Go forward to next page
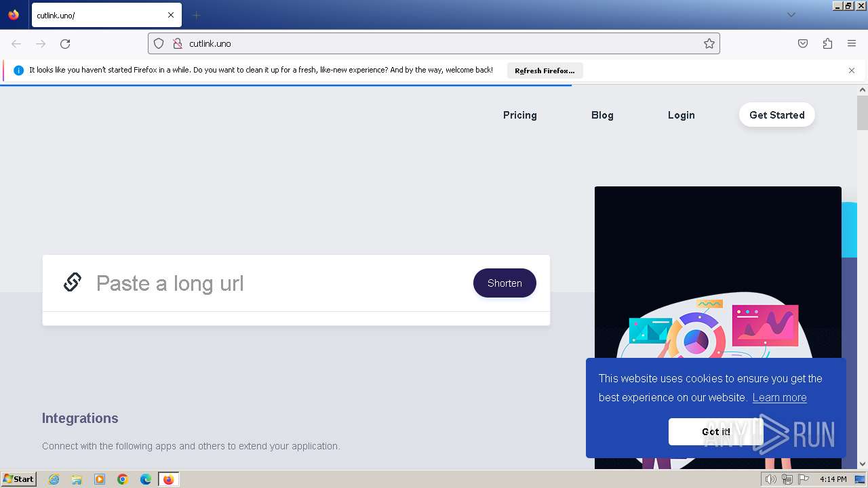The height and width of the screenshot is (488, 868). (x=41, y=43)
